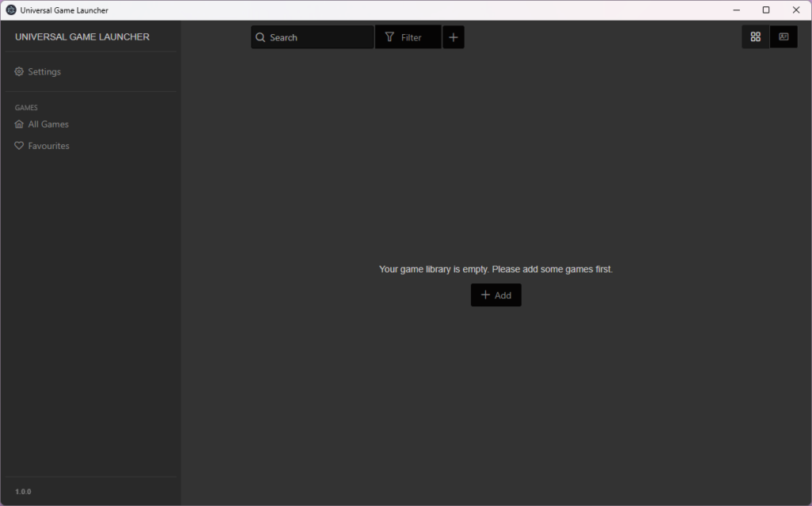This screenshot has width=812, height=506.
Task: Click the launcher logo in the title bar
Action: click(x=10, y=10)
